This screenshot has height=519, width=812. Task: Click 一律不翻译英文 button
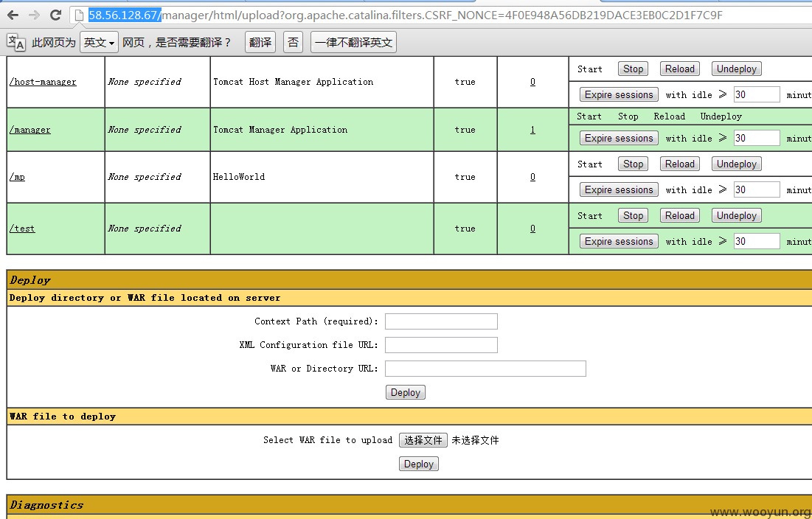click(354, 43)
